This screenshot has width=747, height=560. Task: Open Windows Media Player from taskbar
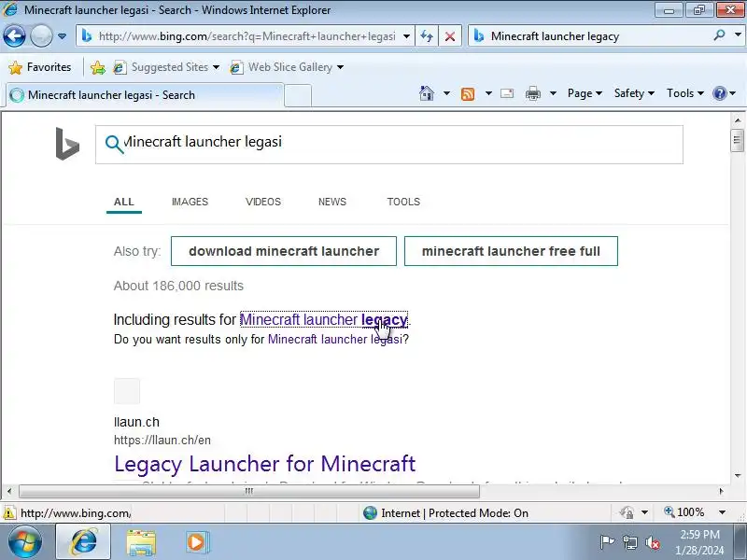196,542
